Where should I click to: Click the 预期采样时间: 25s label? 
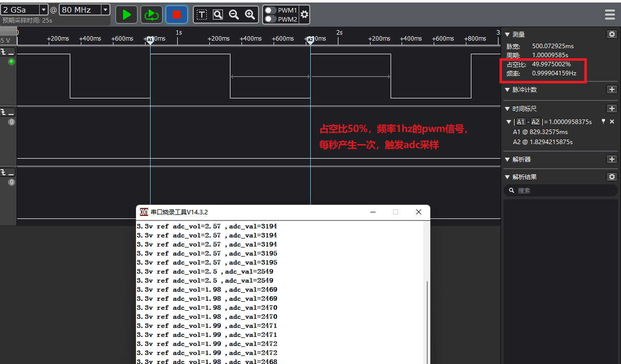coord(27,21)
